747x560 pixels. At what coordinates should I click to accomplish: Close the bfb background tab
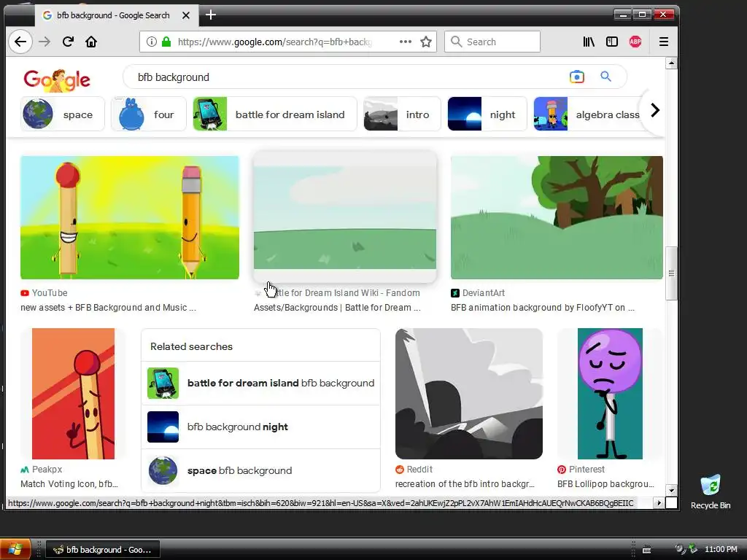pyautogui.click(x=186, y=15)
